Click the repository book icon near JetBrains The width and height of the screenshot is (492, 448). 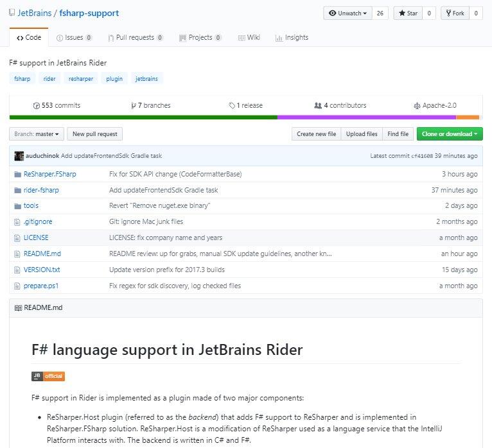click(x=12, y=13)
